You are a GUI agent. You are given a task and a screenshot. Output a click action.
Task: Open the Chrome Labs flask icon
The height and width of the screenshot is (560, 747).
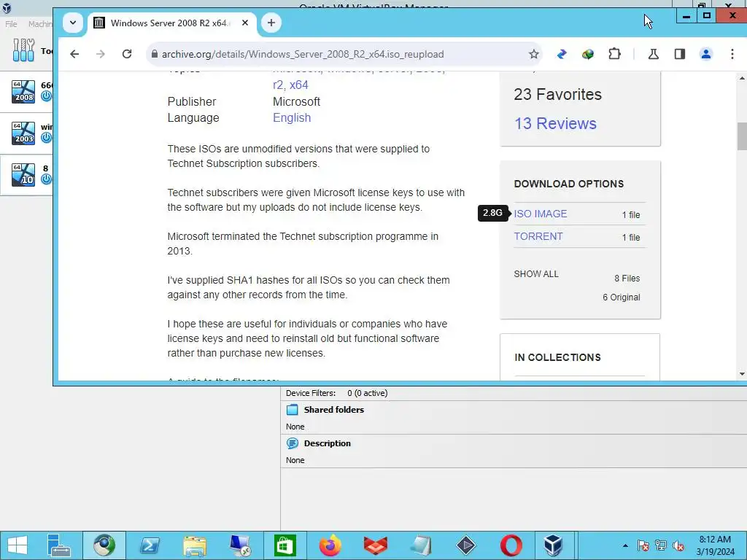click(653, 54)
